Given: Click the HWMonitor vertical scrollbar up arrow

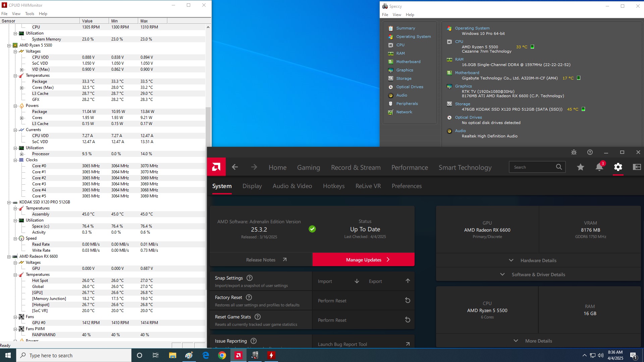Looking at the screenshot, I should pyautogui.click(x=208, y=27).
